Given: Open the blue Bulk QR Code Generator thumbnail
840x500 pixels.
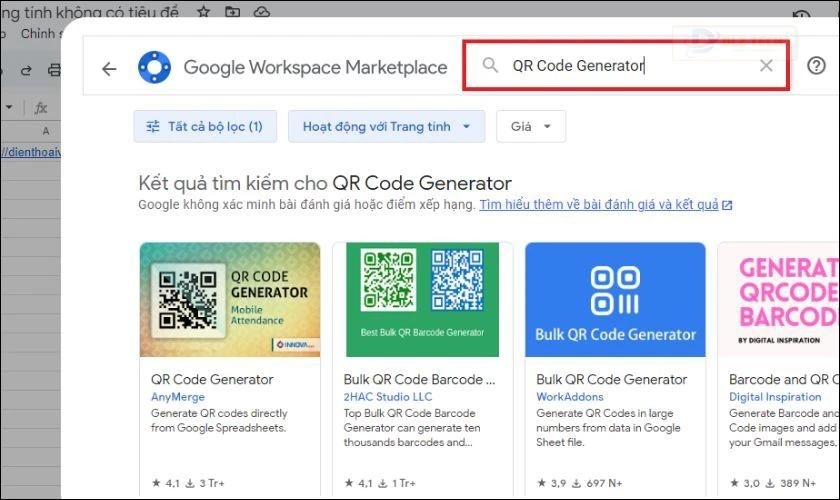Looking at the screenshot, I should tap(615, 300).
